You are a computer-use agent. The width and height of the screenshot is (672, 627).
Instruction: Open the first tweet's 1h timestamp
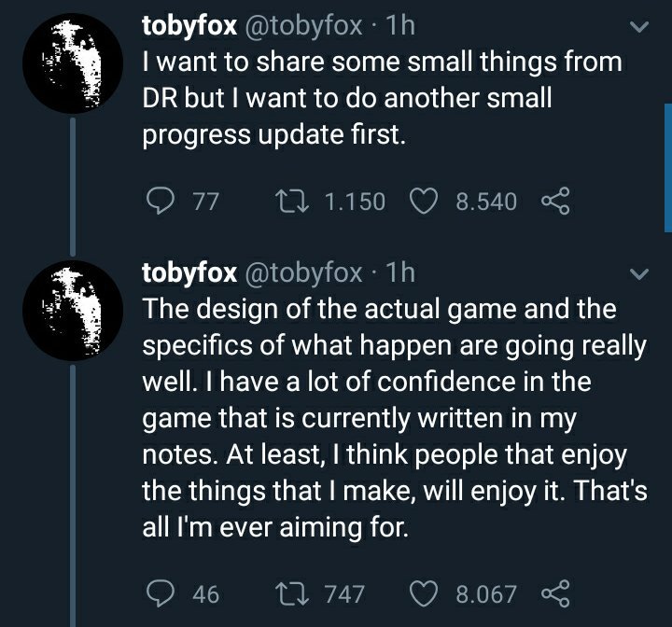point(400,26)
